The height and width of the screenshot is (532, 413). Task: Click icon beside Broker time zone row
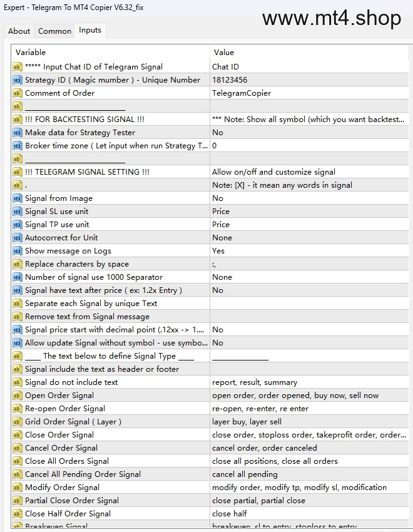point(17,146)
